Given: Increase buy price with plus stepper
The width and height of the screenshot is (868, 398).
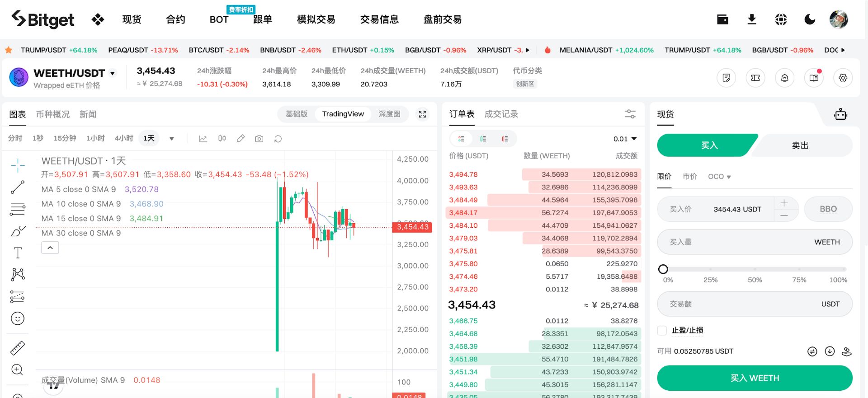Looking at the screenshot, I should pyautogui.click(x=784, y=203).
